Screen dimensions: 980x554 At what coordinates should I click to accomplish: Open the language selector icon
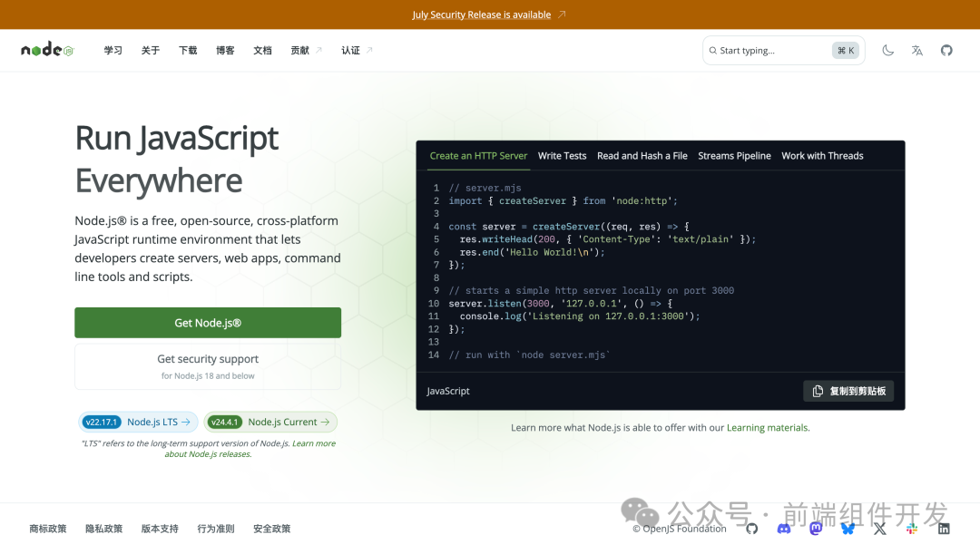[x=916, y=51]
